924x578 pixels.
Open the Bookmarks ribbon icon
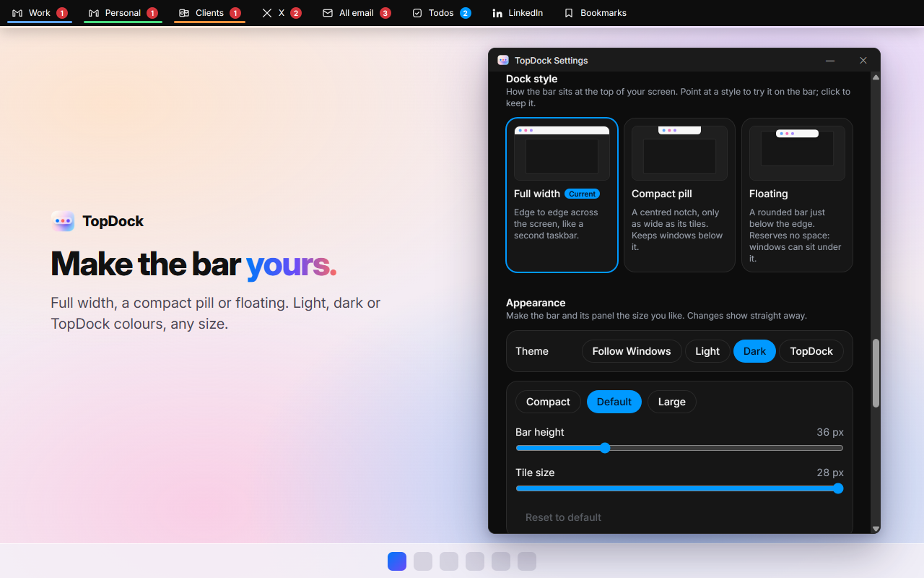pyautogui.click(x=569, y=13)
